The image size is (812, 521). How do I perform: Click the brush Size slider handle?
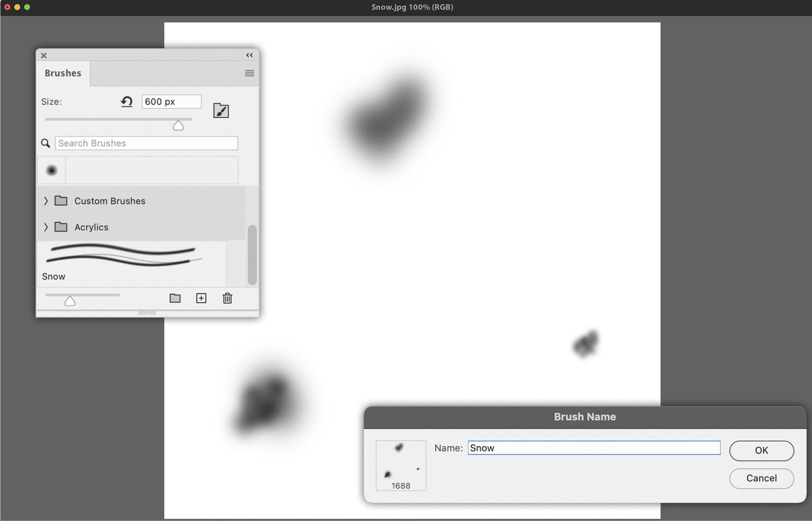coord(178,126)
